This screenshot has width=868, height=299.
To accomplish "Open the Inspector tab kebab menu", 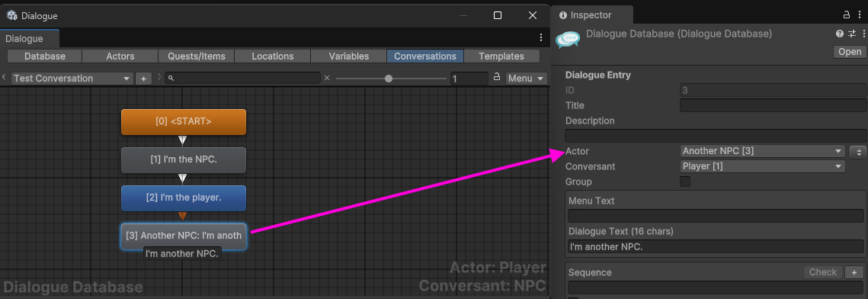I will click(x=860, y=15).
